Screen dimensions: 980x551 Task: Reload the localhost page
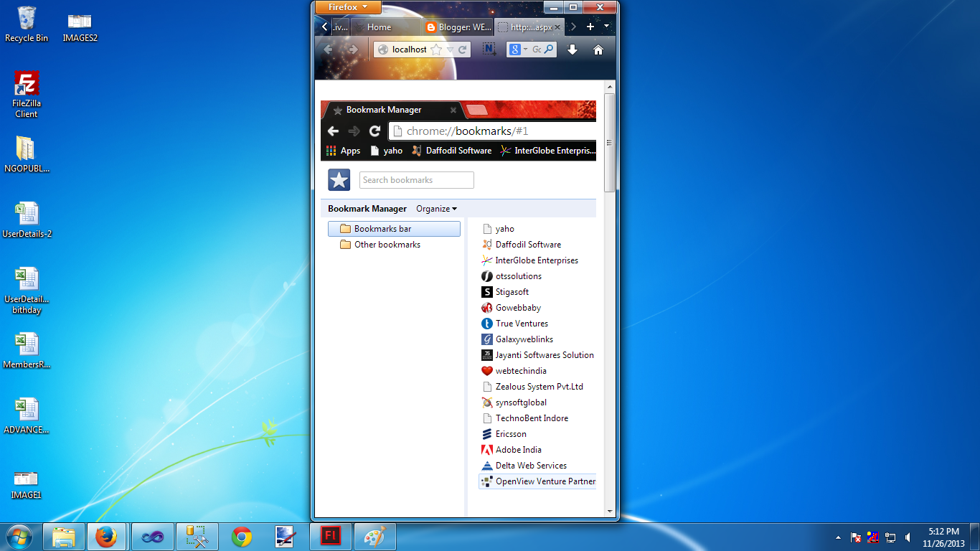pyautogui.click(x=463, y=50)
